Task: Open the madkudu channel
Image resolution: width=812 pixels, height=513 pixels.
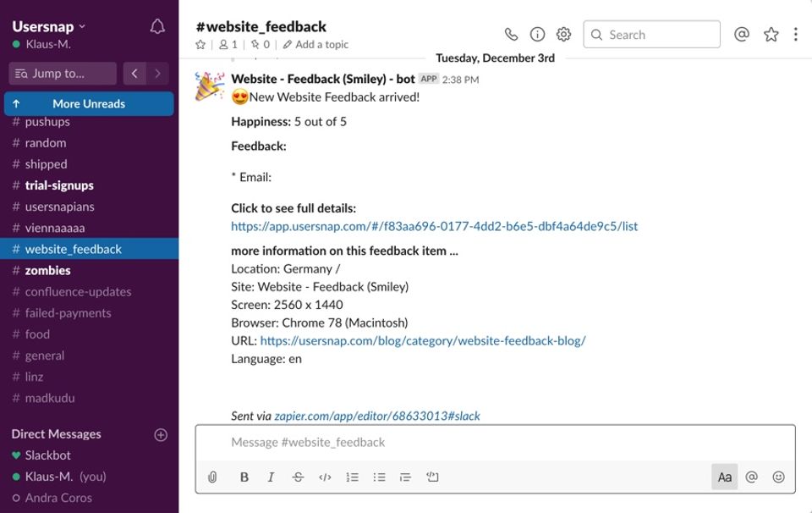Action: coord(89,398)
